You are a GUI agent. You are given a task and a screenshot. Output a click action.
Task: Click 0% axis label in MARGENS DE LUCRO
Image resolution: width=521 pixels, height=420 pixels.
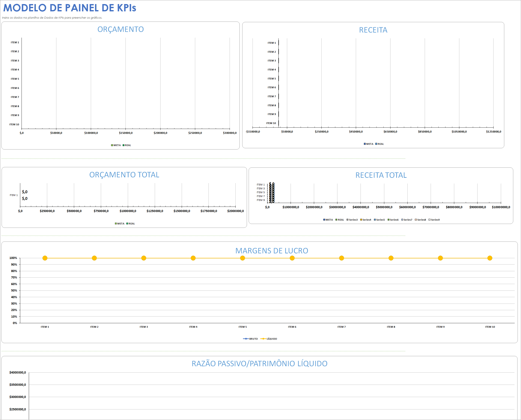coord(15,323)
